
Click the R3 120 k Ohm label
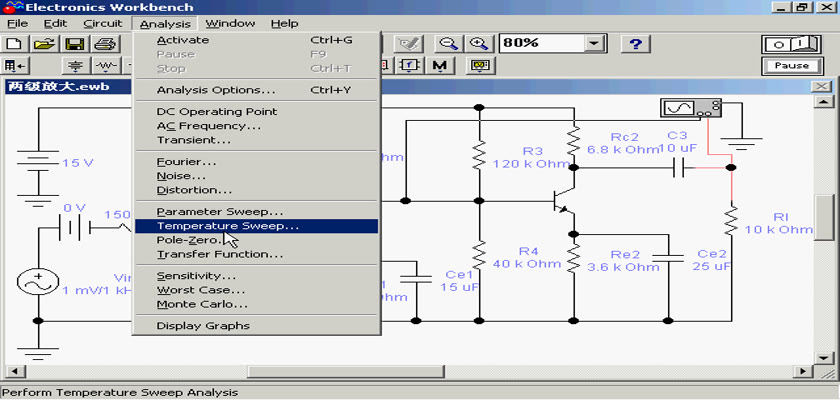[x=531, y=157]
